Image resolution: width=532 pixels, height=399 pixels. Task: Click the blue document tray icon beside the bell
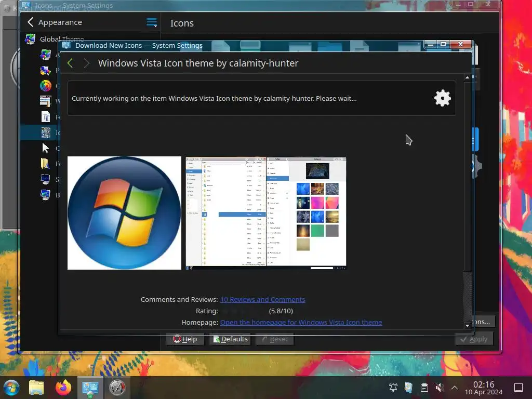click(x=408, y=388)
